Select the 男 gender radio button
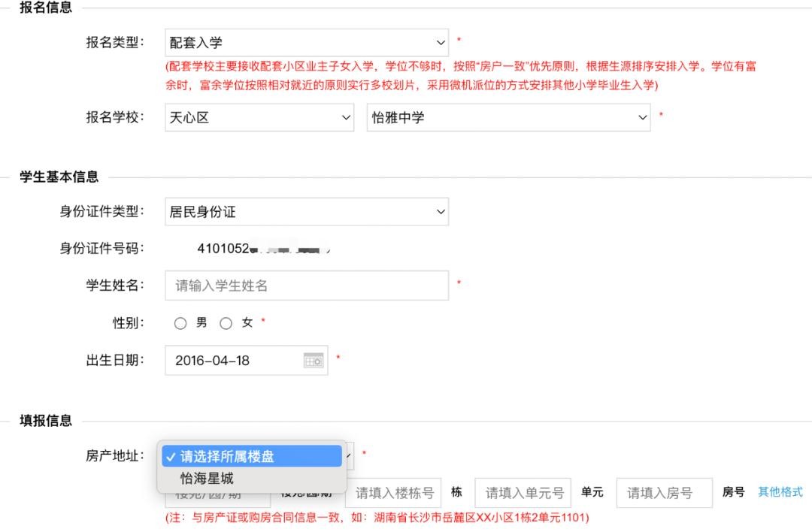The height and width of the screenshot is (532, 812). pyautogui.click(x=180, y=323)
